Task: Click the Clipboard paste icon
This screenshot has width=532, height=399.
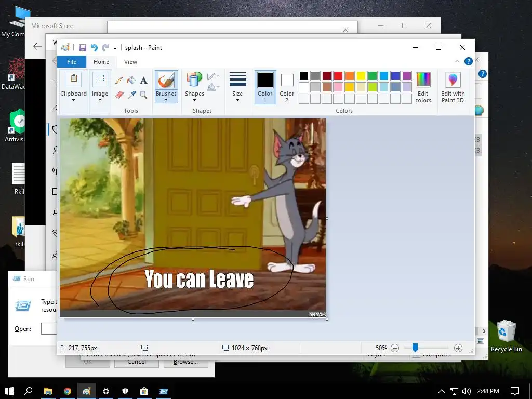Action: coord(74,79)
